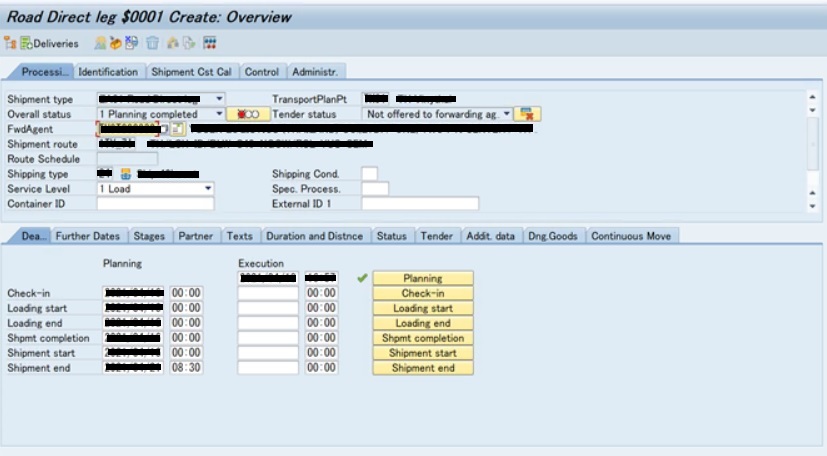The height and width of the screenshot is (456, 827).
Task: Click the colored grid icon in toolbar
Action: point(210,43)
